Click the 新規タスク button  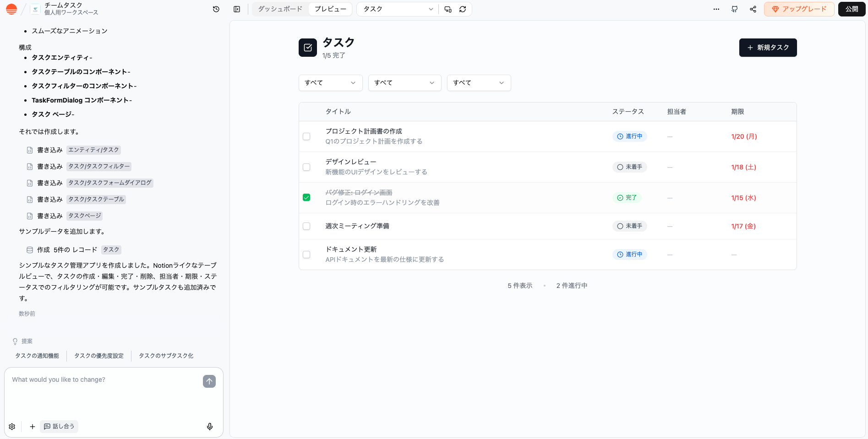coord(768,48)
